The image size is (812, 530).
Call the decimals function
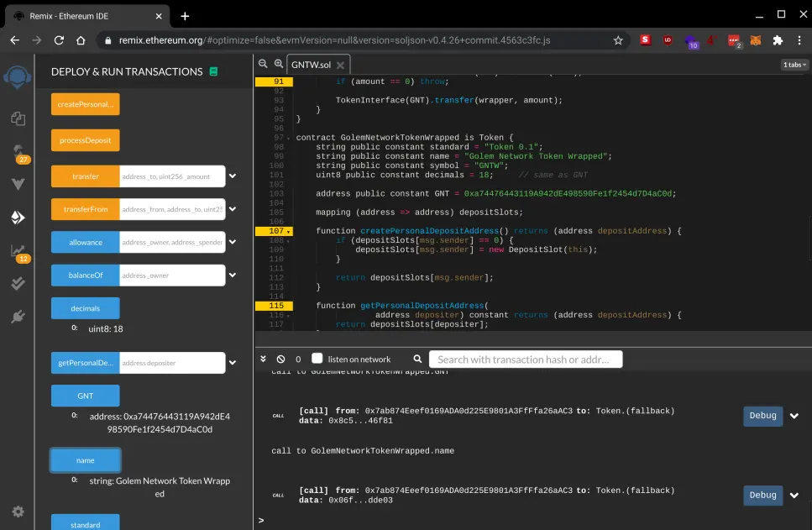tap(86, 308)
